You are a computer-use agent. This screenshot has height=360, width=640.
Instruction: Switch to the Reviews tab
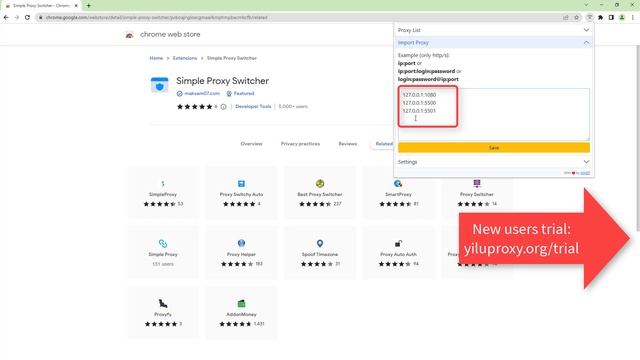[x=348, y=144]
